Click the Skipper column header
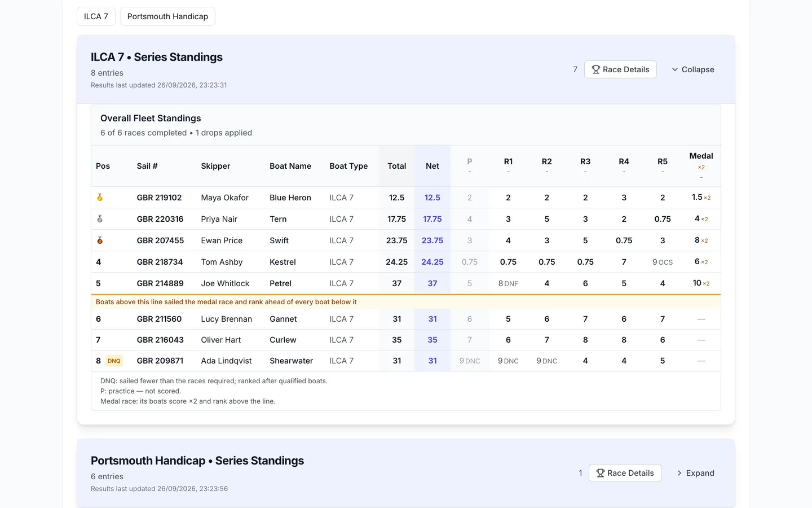812x508 pixels. (x=215, y=166)
